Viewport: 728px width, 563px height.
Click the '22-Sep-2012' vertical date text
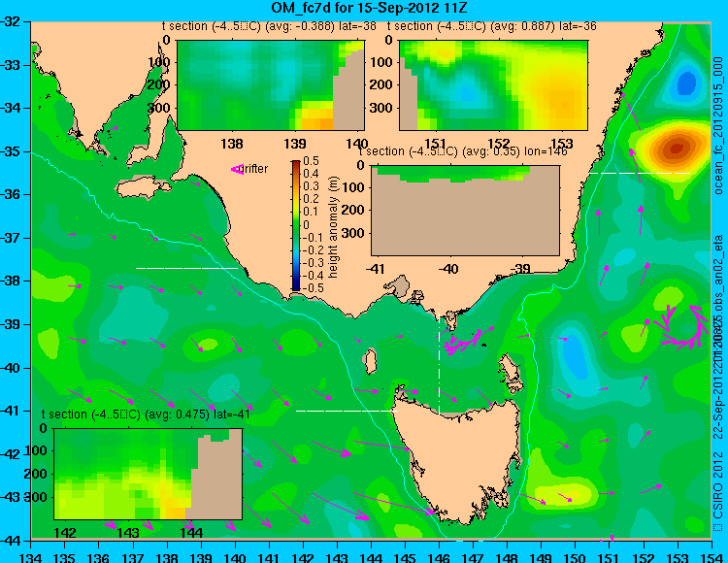point(718,405)
